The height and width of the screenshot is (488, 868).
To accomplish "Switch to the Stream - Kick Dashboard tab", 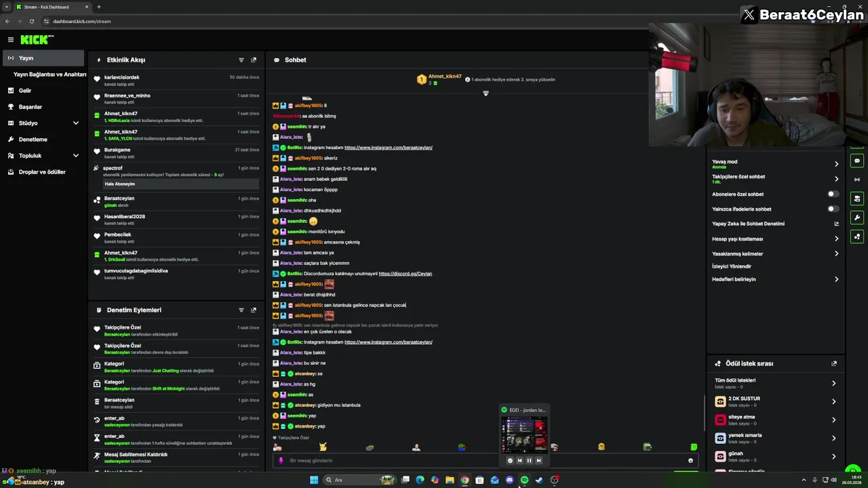I will [x=52, y=7].
